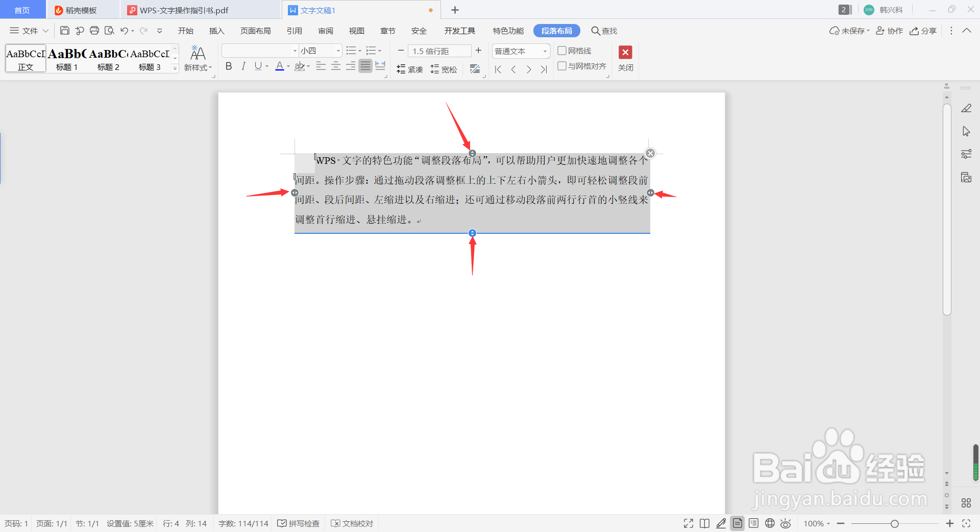980x532 pixels.
Task: Switch to outline view icon
Action: [x=753, y=523]
